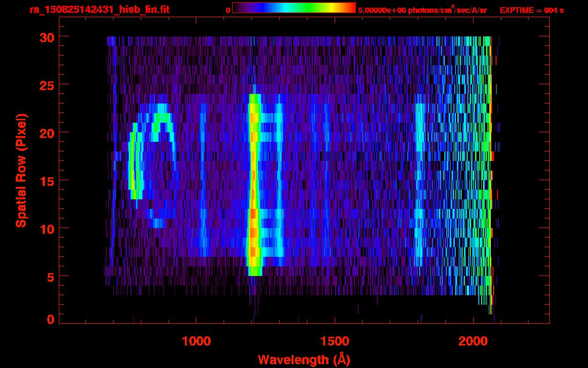Click the bright emission line near 1216 Å
The width and height of the screenshot is (588, 368).
[x=254, y=184]
